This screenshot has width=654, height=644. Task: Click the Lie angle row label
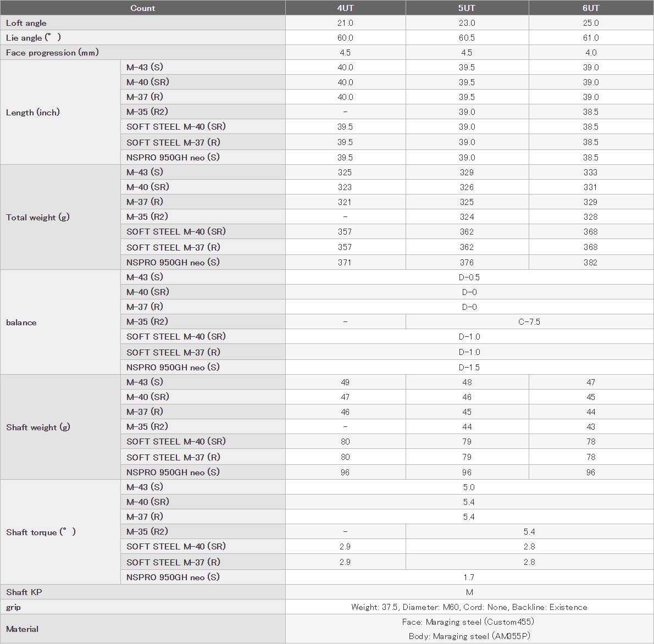pyautogui.click(x=33, y=38)
